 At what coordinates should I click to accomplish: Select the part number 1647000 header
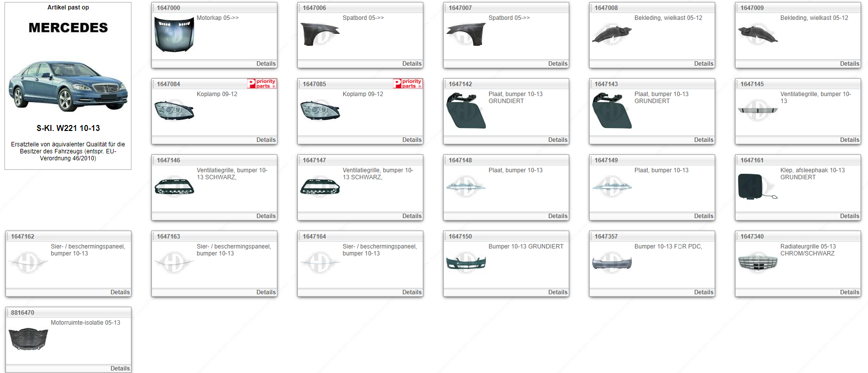tap(168, 8)
